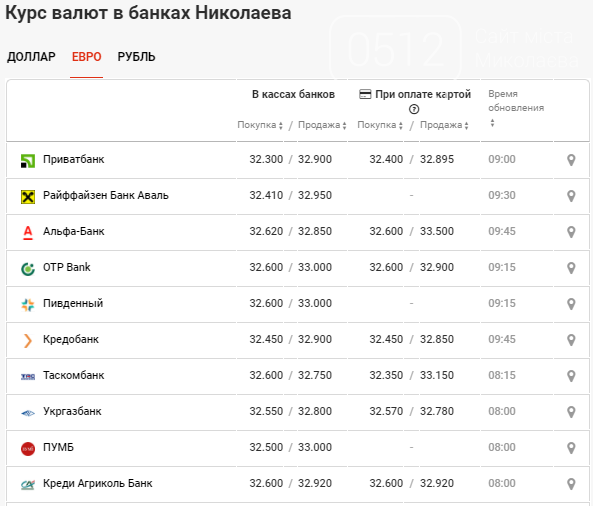Sort by card payment Продажа column
The width and height of the screenshot is (593, 506).
pyautogui.click(x=444, y=125)
